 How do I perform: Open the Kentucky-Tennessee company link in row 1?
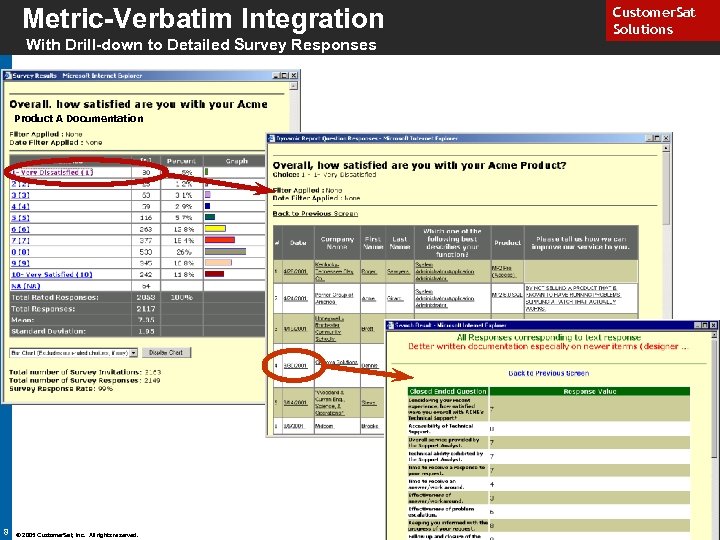pyautogui.click(x=334, y=271)
